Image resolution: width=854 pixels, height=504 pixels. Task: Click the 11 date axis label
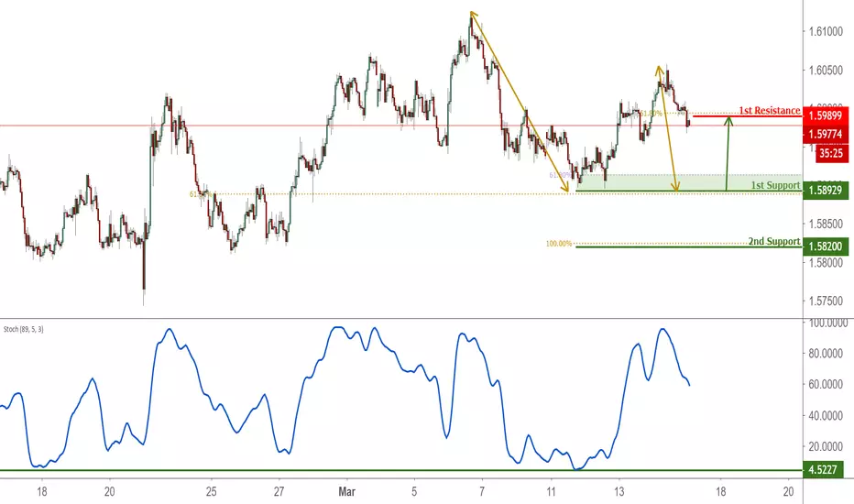coord(552,491)
